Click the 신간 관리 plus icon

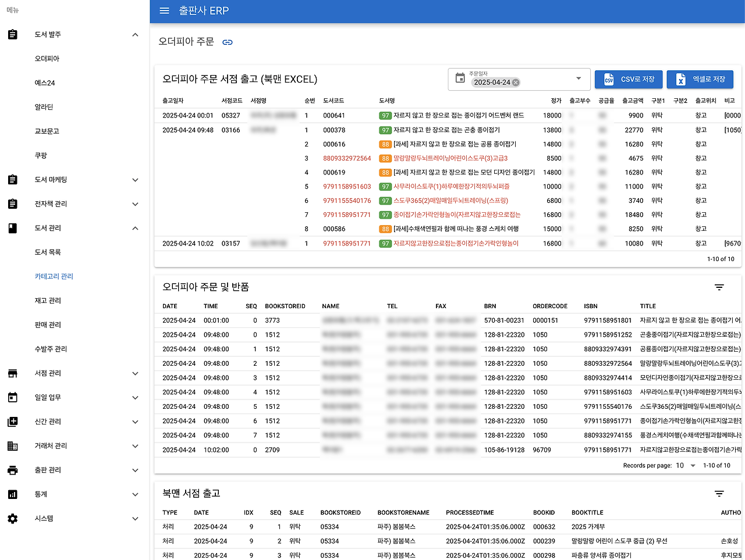tap(13, 422)
